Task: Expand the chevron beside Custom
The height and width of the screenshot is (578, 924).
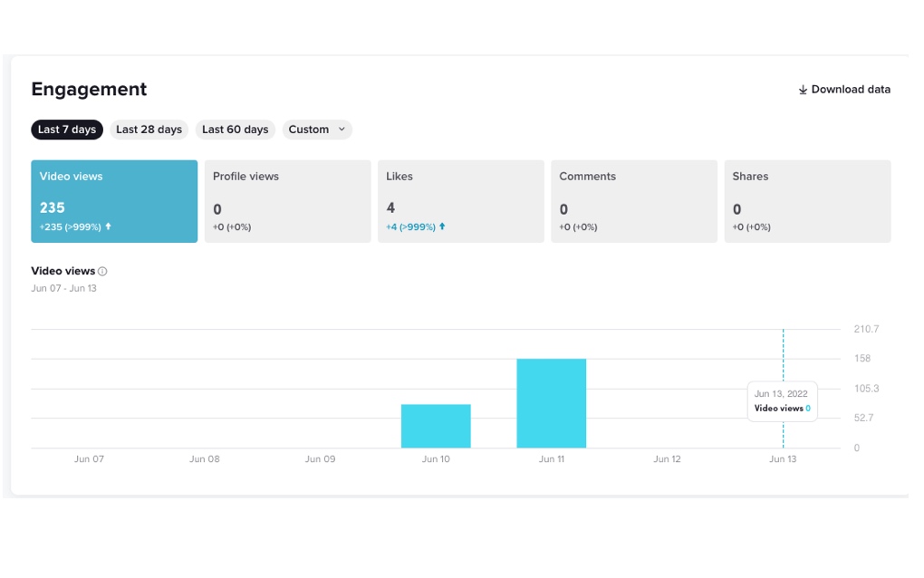Action: [342, 130]
